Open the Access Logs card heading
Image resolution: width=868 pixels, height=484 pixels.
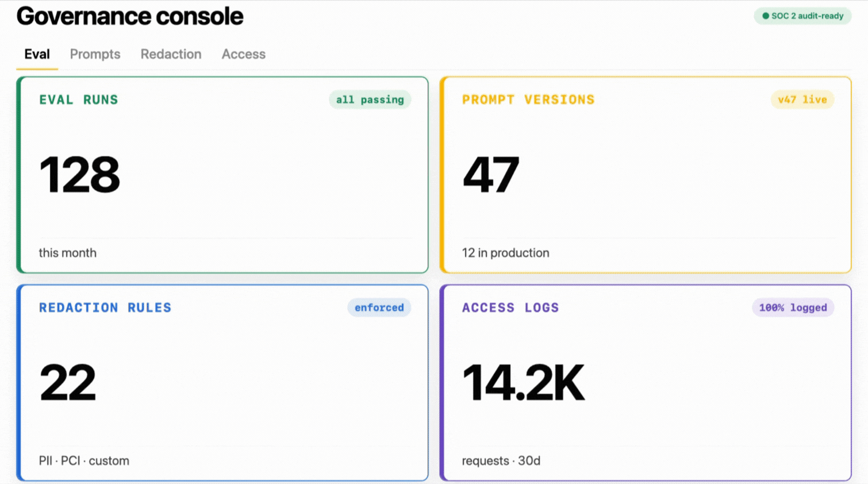[510, 308]
